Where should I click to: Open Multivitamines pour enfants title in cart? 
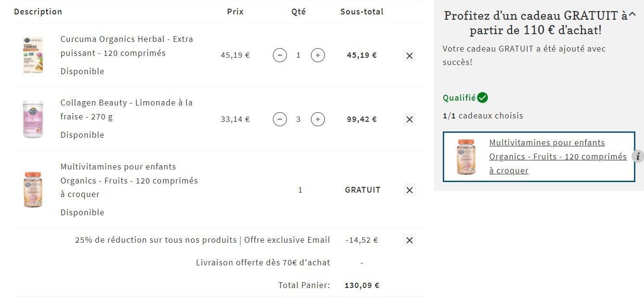[x=129, y=181]
